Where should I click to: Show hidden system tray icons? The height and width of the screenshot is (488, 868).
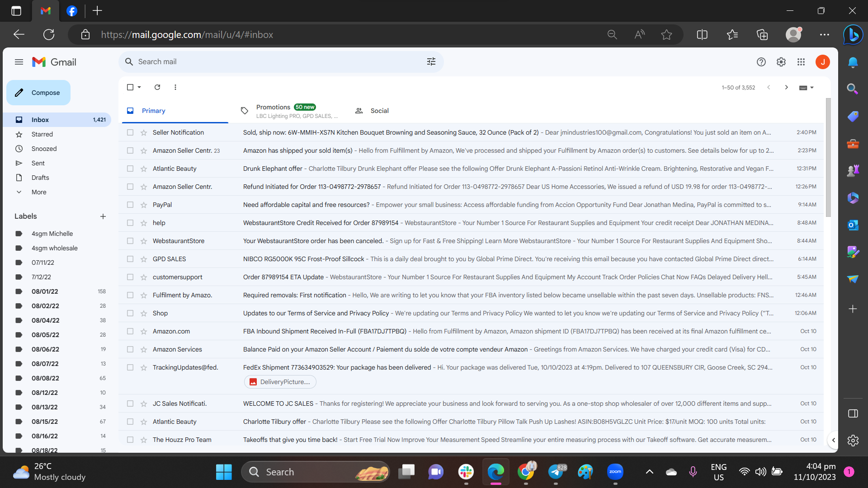(x=650, y=472)
